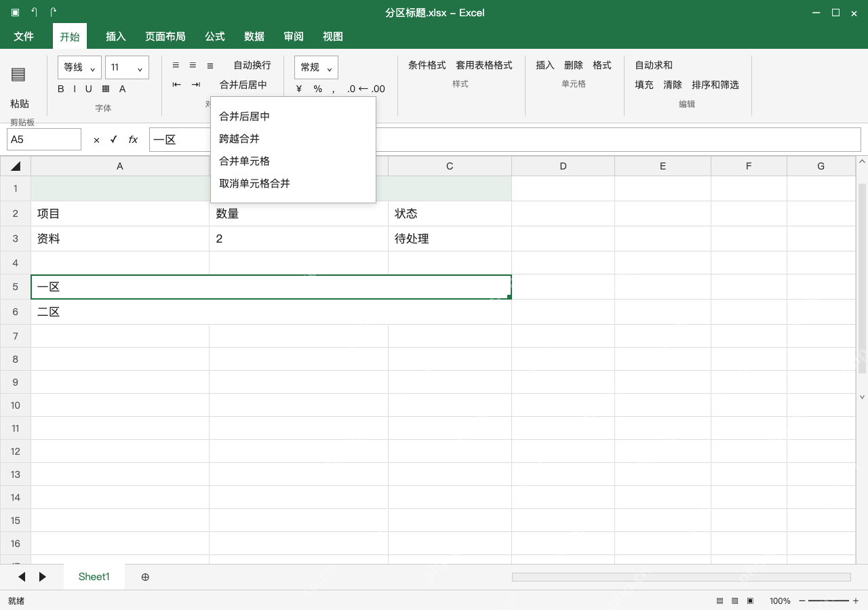The width and height of the screenshot is (868, 610).
Task: Apply percent style format
Action: pos(317,89)
